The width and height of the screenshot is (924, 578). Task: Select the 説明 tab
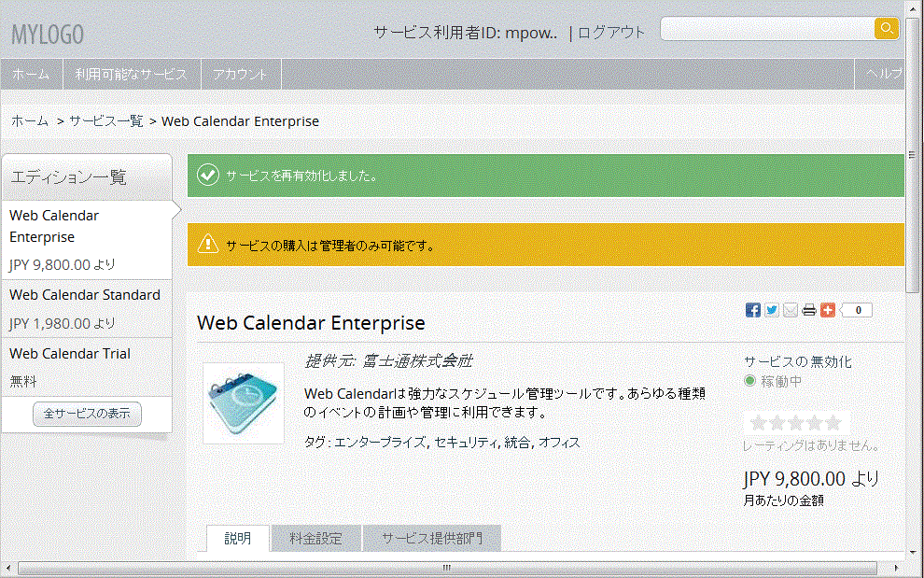coord(238,538)
